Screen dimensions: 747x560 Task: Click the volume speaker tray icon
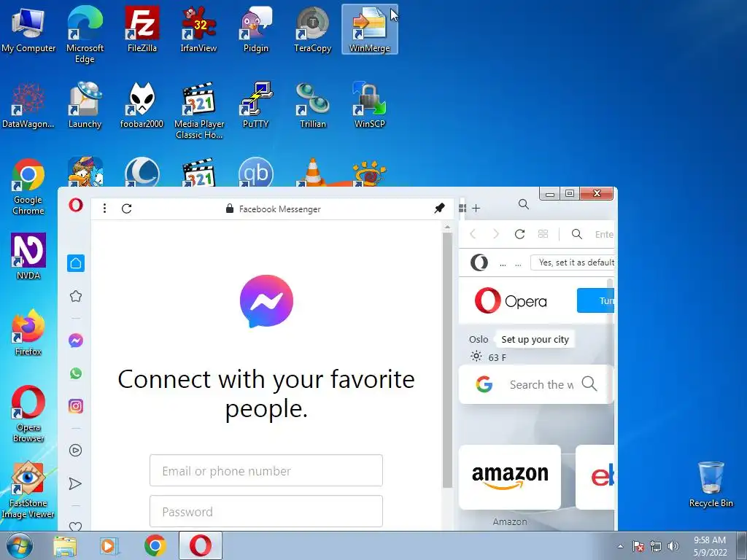673,546
